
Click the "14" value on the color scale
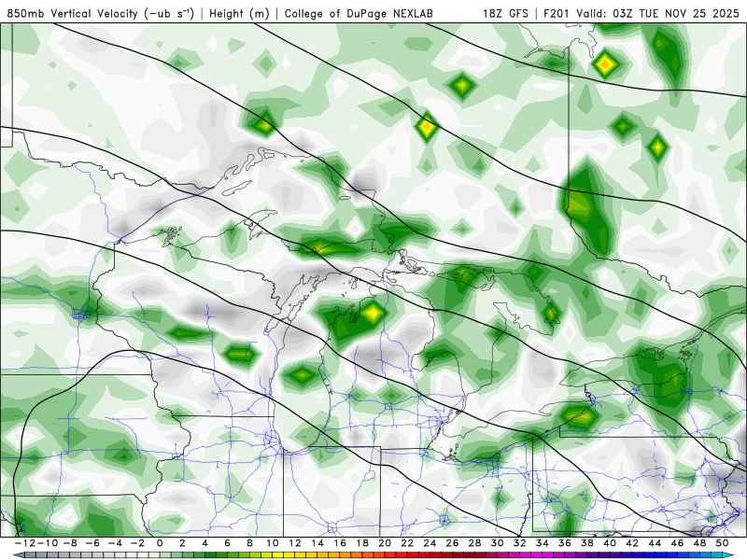(x=317, y=543)
